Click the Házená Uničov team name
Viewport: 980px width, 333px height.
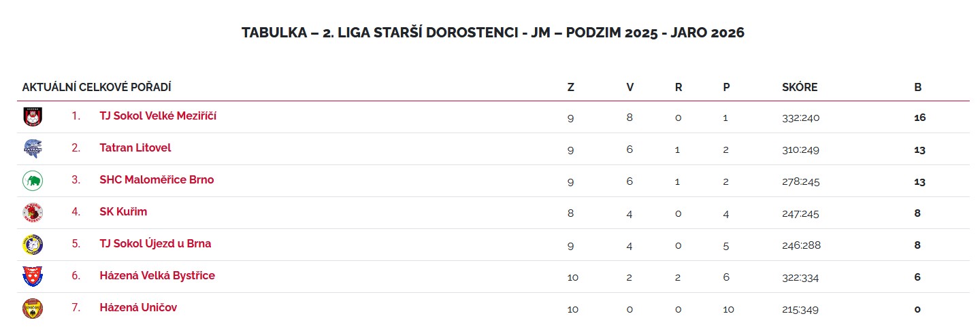click(138, 308)
